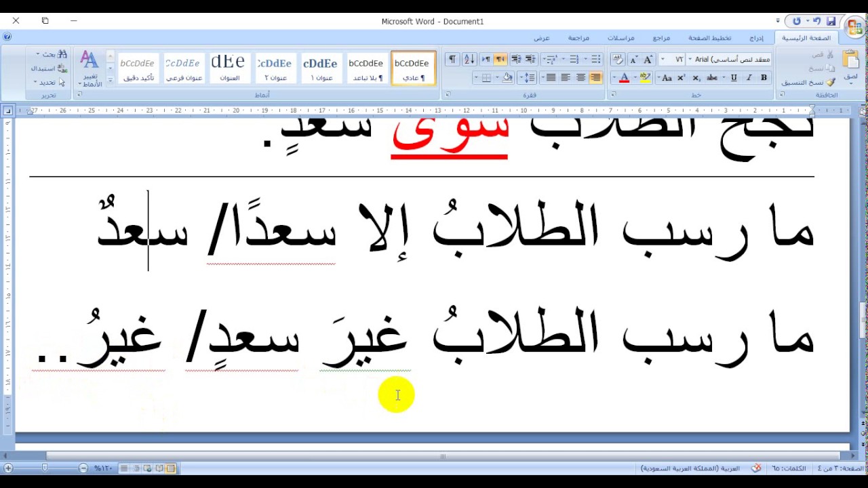Click the zoom in plus icon
Viewport: 868px width, 488px height.
click(8, 468)
